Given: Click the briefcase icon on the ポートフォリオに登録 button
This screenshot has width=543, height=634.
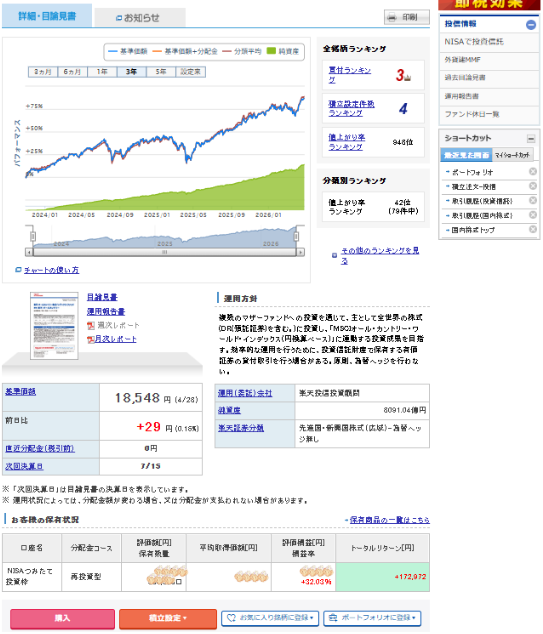Looking at the screenshot, I should (x=333, y=618).
